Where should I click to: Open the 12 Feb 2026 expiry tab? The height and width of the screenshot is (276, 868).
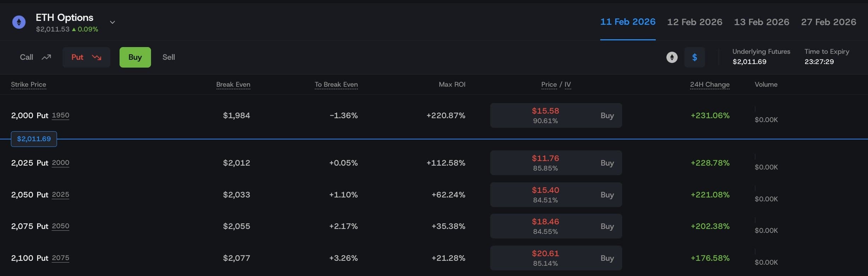pos(694,22)
